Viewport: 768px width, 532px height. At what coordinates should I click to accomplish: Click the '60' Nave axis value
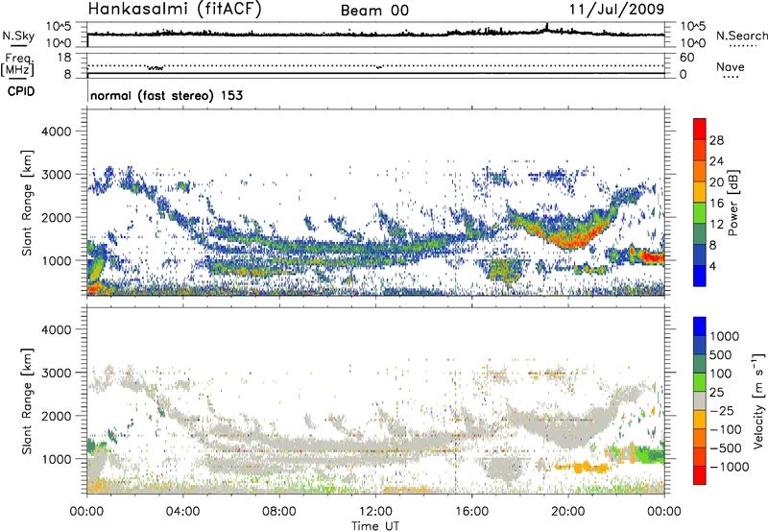click(x=686, y=58)
